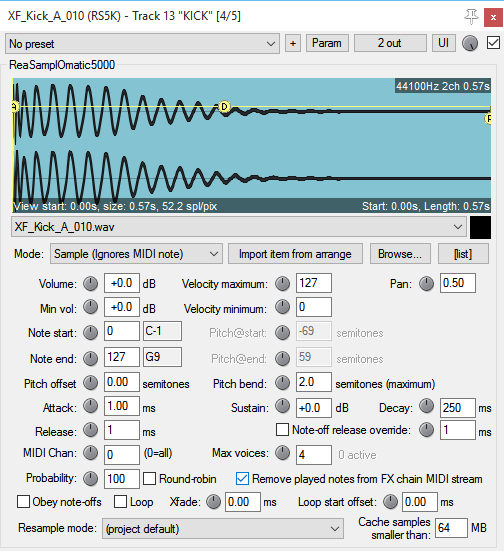
Task: Click the Max voices field
Action: pos(314,455)
